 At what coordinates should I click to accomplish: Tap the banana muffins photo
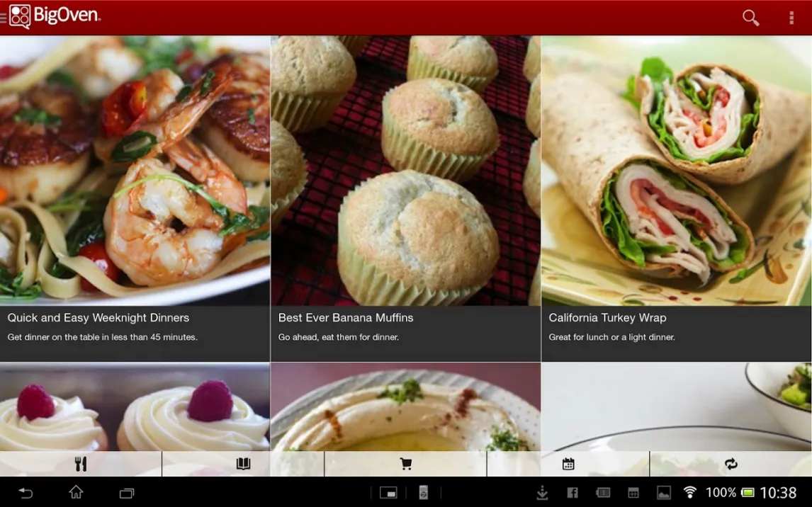pyautogui.click(x=405, y=170)
